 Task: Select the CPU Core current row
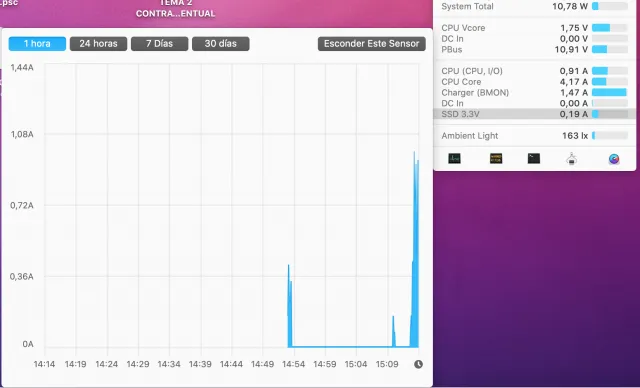(x=534, y=82)
